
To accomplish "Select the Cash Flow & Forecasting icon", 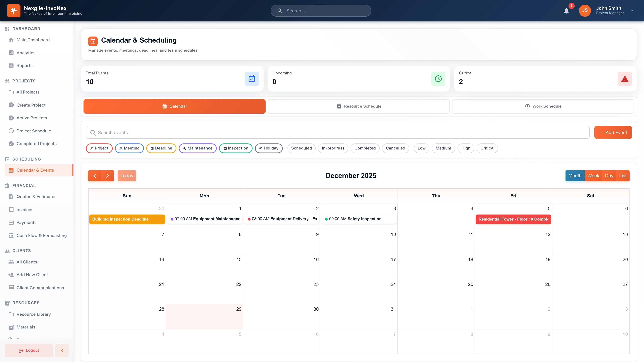I will coord(11,235).
